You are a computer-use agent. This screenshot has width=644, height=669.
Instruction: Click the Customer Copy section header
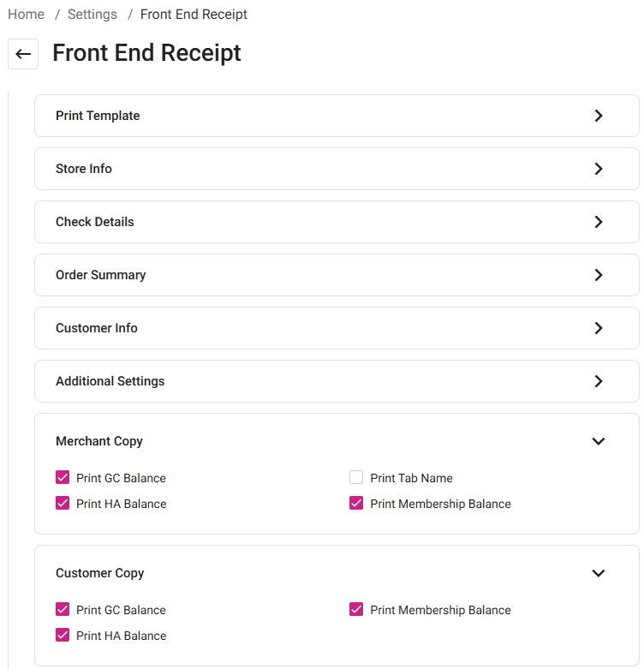point(100,573)
